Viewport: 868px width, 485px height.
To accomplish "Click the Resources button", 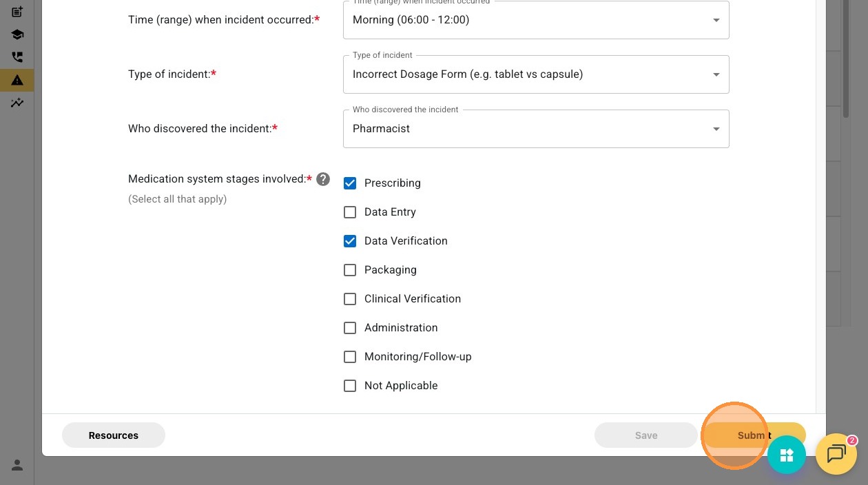I will click(x=114, y=435).
